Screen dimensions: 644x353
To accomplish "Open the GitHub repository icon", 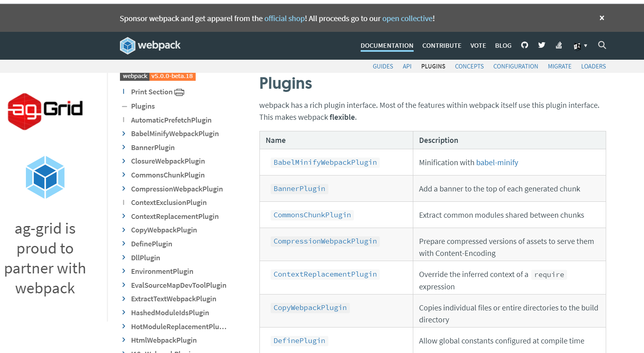I will [x=524, y=45].
